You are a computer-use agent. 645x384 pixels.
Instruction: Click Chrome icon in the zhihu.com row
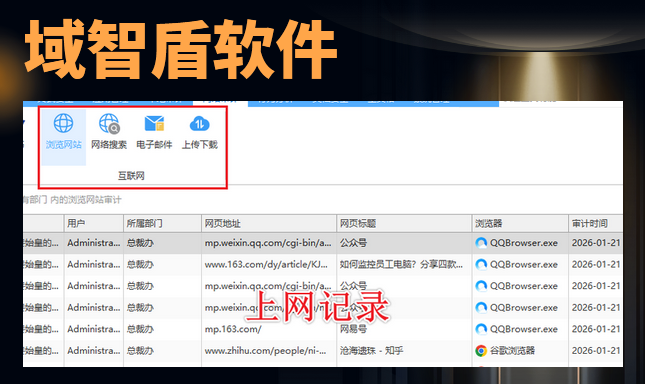point(480,351)
